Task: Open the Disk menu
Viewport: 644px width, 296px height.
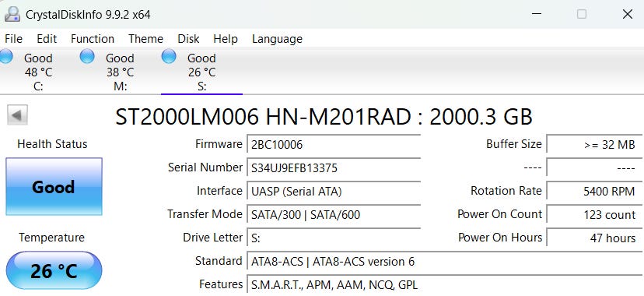Action: coord(188,39)
